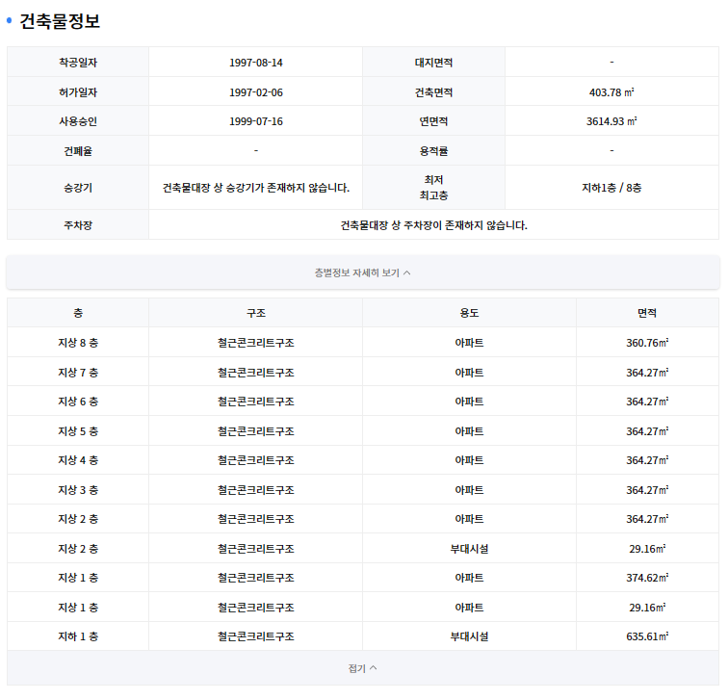Click the 면적 column header
The height and width of the screenshot is (700, 728).
point(647,312)
